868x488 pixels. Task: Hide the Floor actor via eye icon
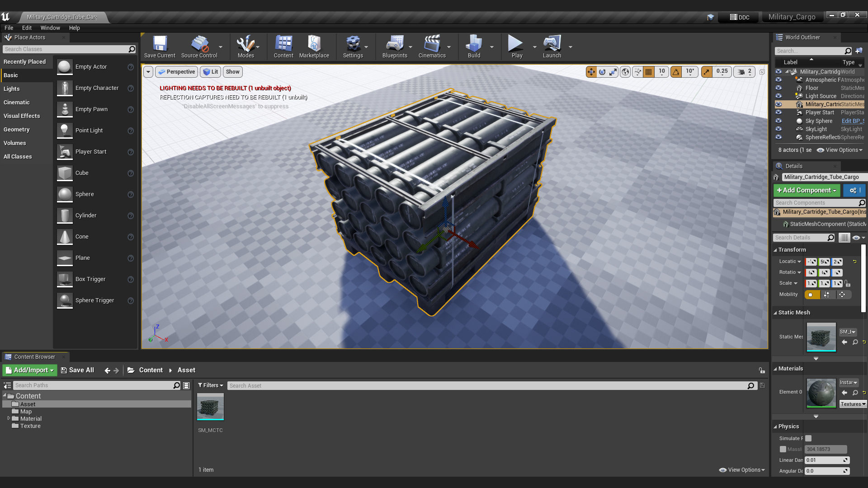point(778,88)
